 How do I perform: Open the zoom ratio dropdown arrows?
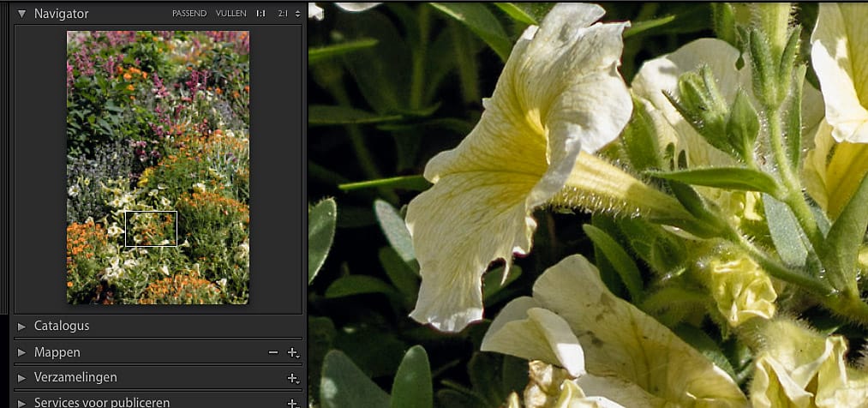tap(297, 14)
